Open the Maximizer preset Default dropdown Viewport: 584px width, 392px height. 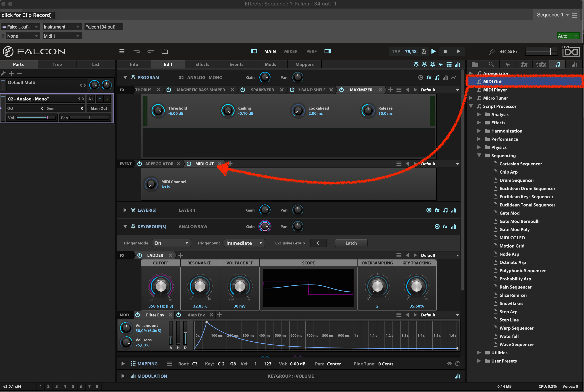[x=440, y=90]
